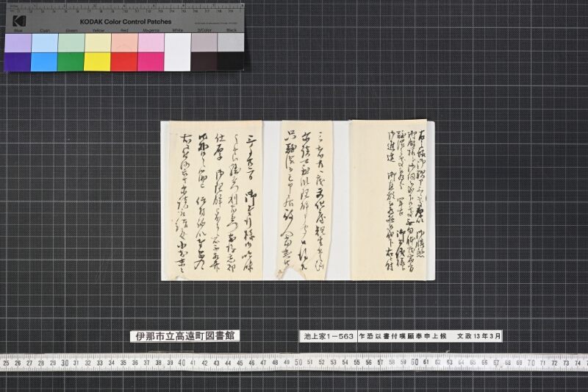Click the narrow middle manuscript fragment

click(x=304, y=199)
